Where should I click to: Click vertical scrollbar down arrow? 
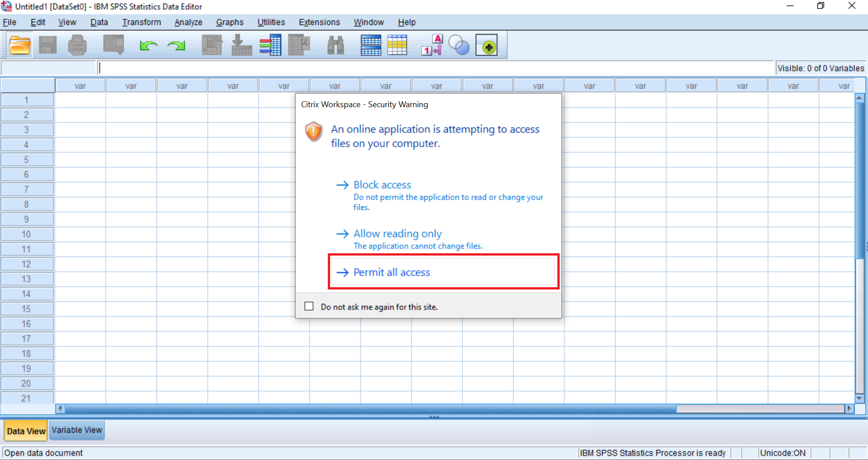coord(859,398)
